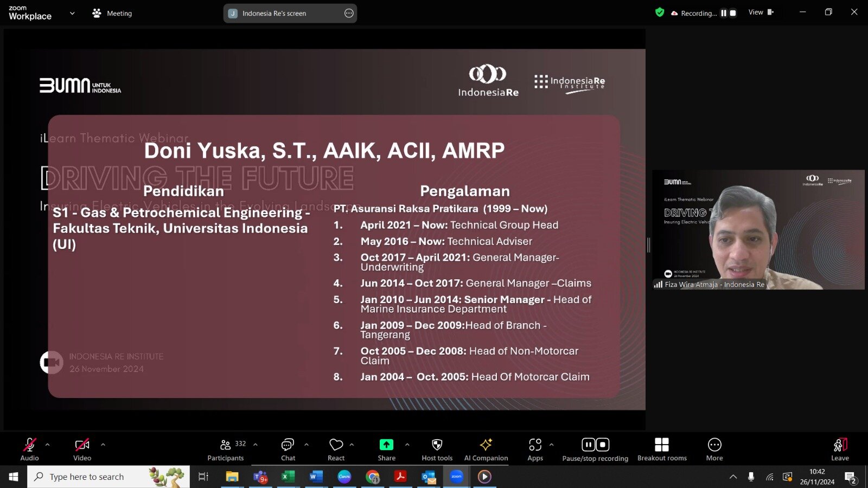Open Breakout rooms

click(x=662, y=450)
